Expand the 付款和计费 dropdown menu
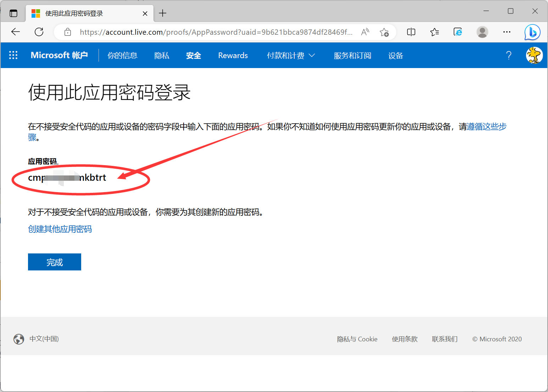 pos(291,56)
